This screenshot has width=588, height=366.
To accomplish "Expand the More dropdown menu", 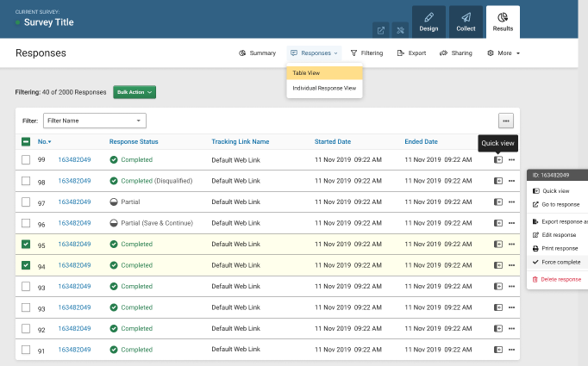I will tap(504, 53).
